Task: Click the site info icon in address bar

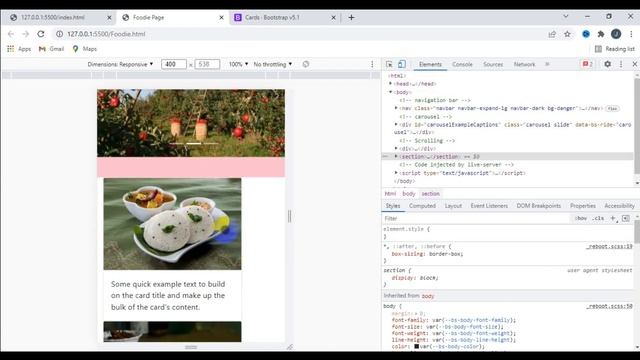Action: (x=60, y=34)
